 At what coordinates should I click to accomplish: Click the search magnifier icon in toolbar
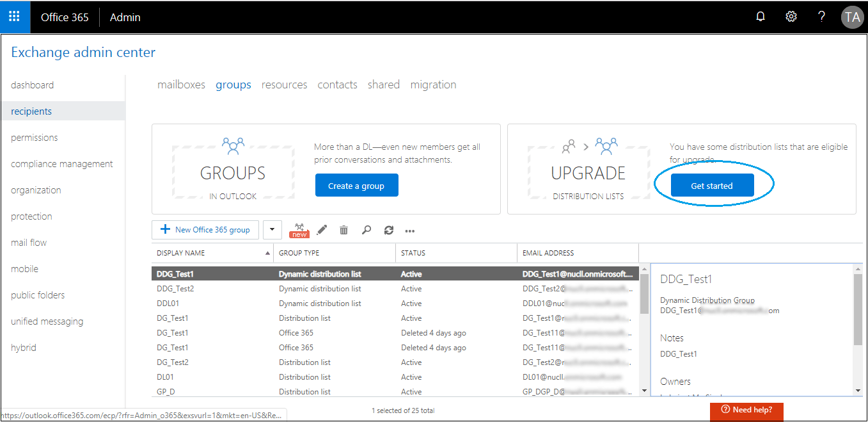point(367,230)
